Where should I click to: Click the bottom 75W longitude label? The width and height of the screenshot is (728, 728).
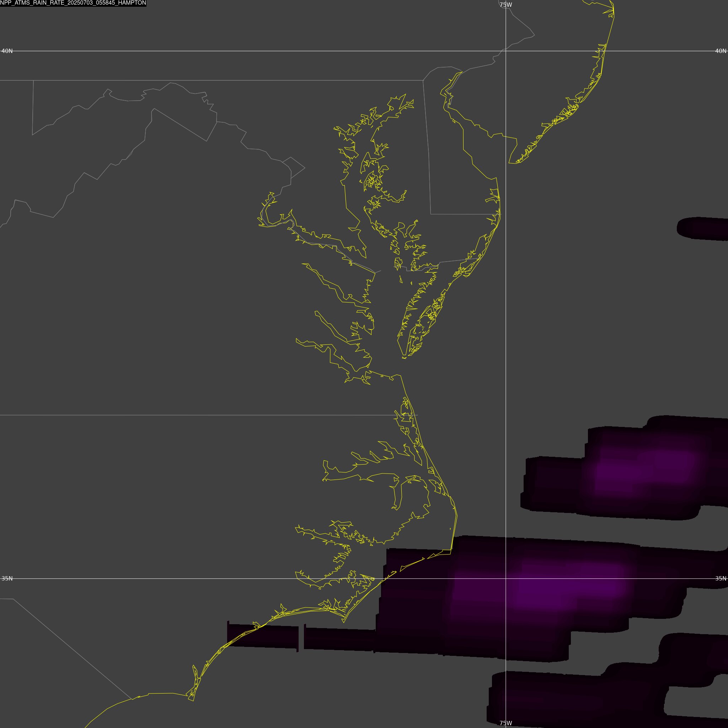(506, 723)
